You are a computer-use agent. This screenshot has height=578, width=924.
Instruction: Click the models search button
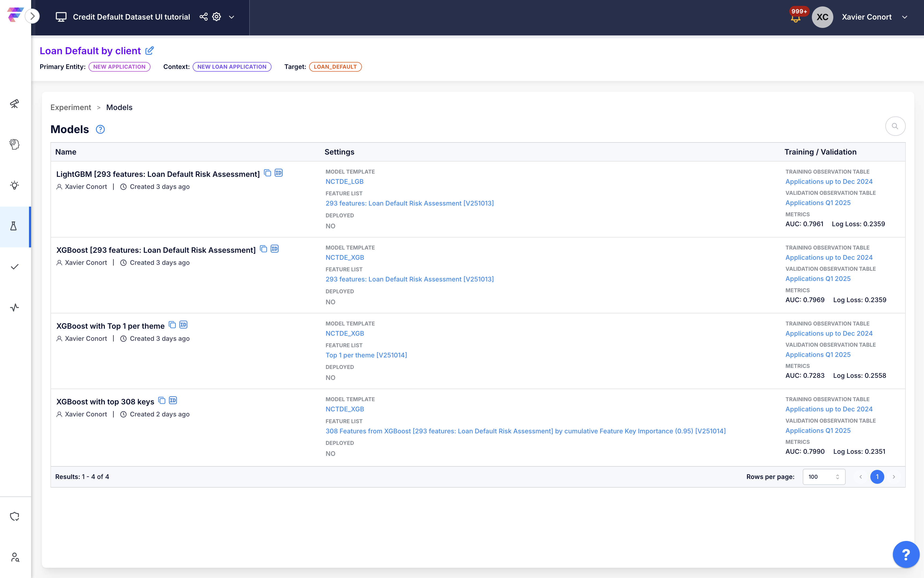pos(894,126)
